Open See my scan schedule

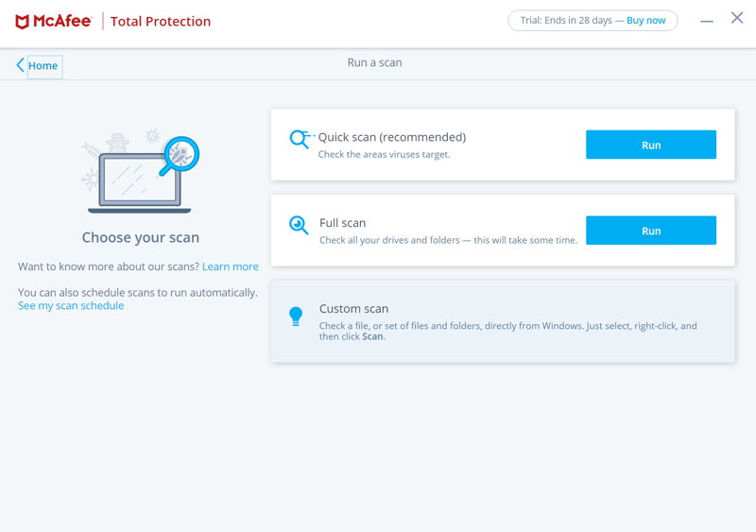point(71,305)
